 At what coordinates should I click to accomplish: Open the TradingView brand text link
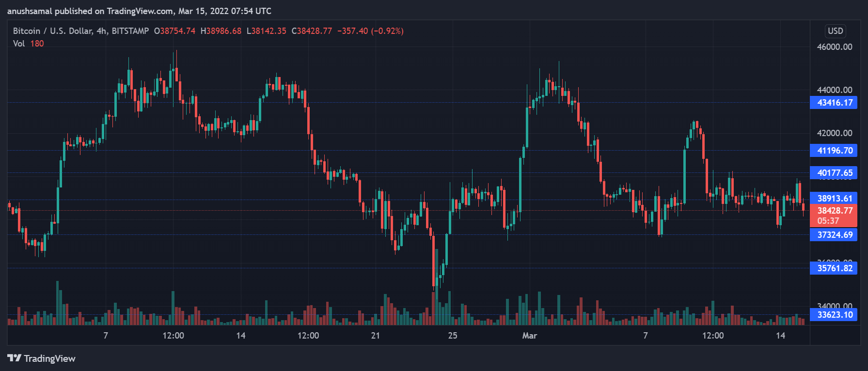(x=49, y=358)
